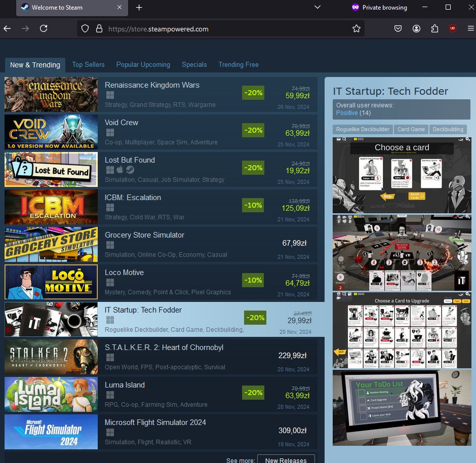
Task: Bookmark this page with the star
Action: [356, 28]
